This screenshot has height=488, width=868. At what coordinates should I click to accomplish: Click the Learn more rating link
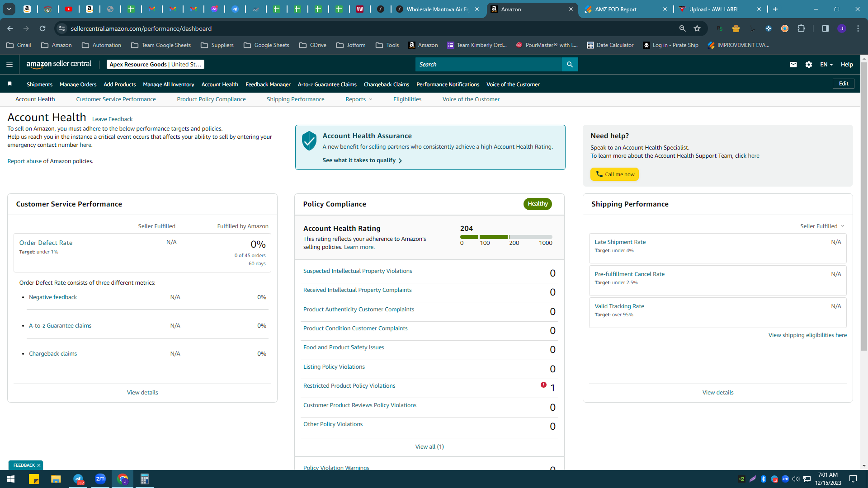click(x=359, y=247)
